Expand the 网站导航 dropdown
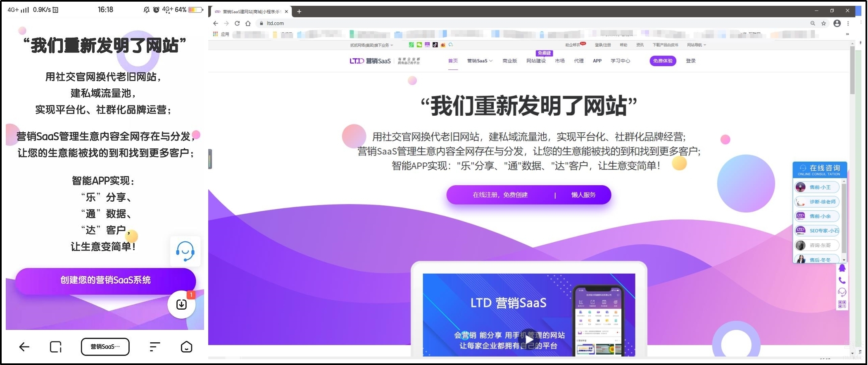The height and width of the screenshot is (365, 868). pyautogui.click(x=697, y=45)
